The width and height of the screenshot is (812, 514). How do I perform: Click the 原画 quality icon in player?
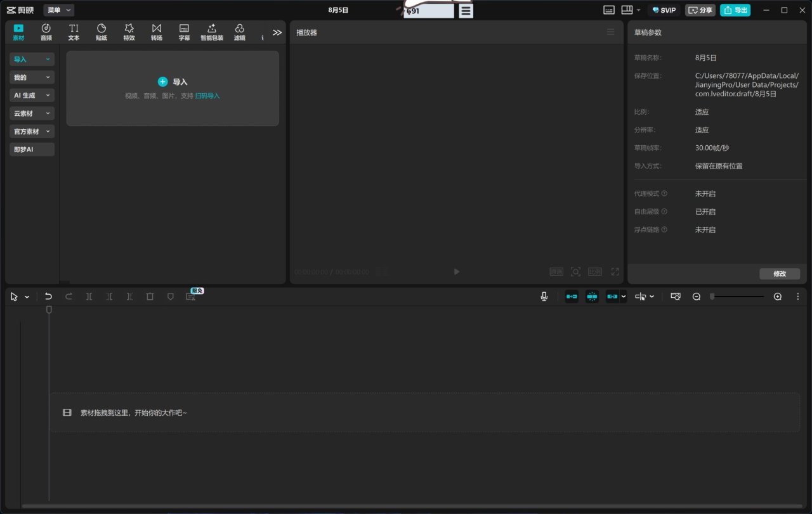coord(556,271)
